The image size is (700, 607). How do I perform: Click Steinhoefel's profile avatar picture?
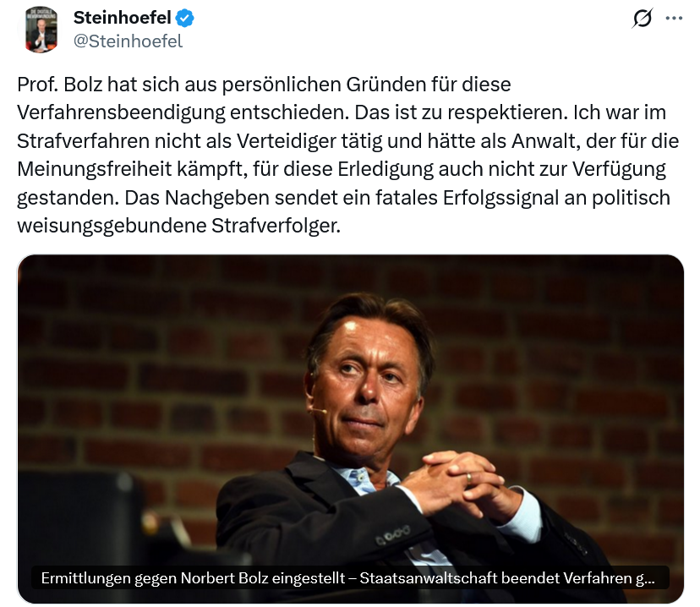point(41,29)
